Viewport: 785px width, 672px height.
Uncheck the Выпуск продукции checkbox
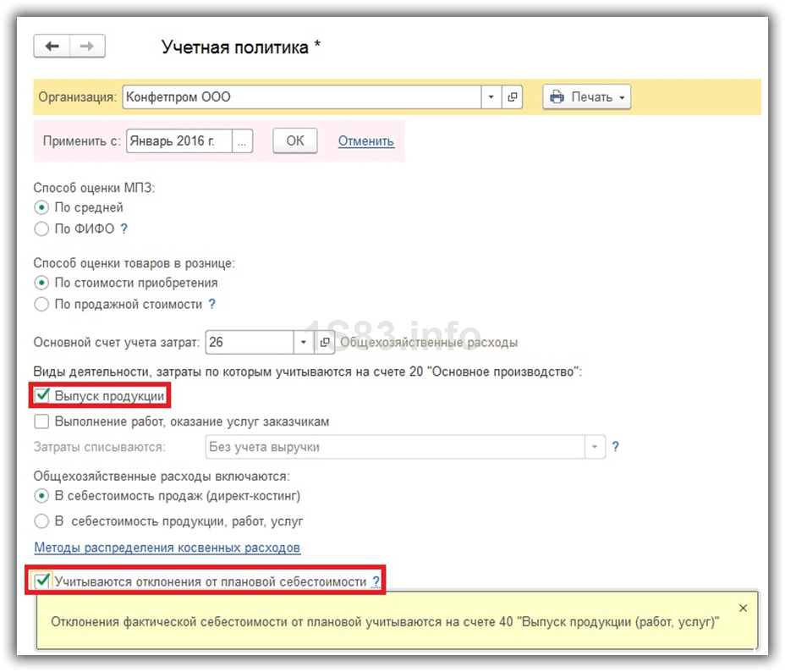tap(41, 395)
